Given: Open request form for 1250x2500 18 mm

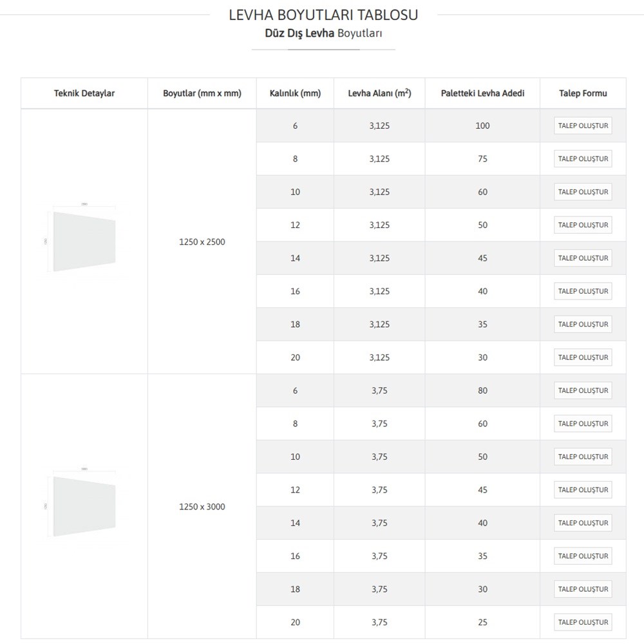Looking at the screenshot, I should pyautogui.click(x=583, y=325).
